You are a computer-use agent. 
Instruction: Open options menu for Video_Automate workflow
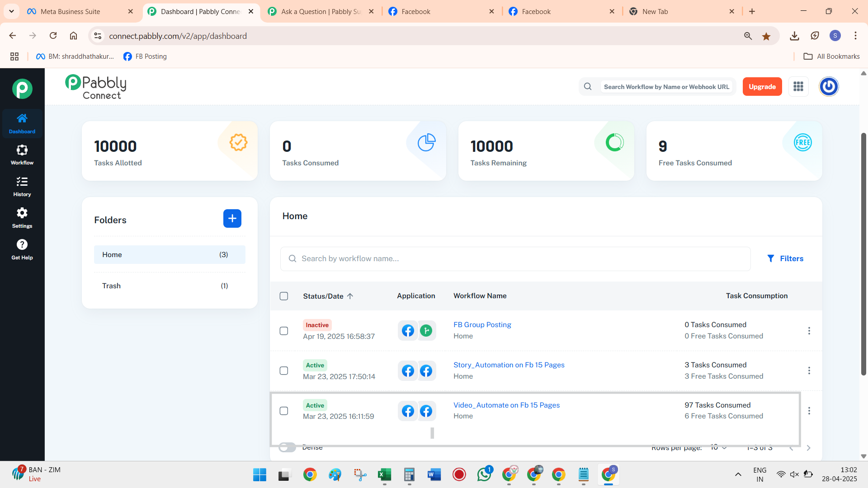point(809,411)
